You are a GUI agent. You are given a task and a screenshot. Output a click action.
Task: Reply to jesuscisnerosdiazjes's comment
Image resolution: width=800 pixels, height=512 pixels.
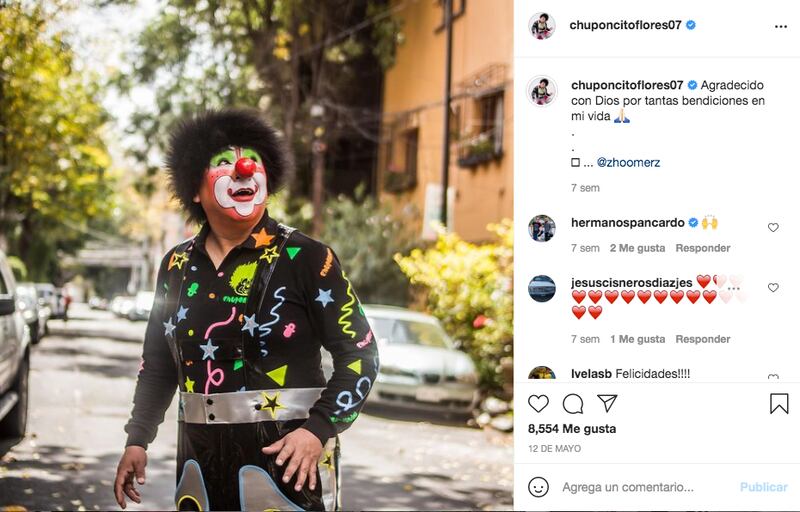pos(703,339)
